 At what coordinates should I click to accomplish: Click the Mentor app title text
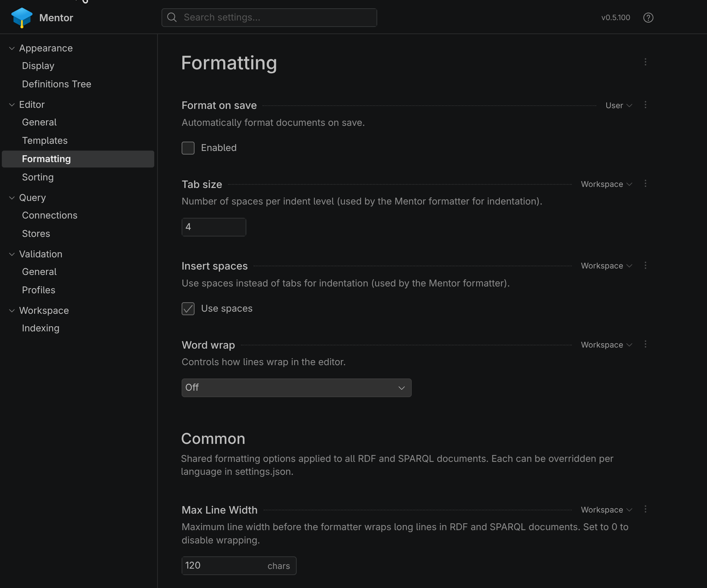point(56,18)
